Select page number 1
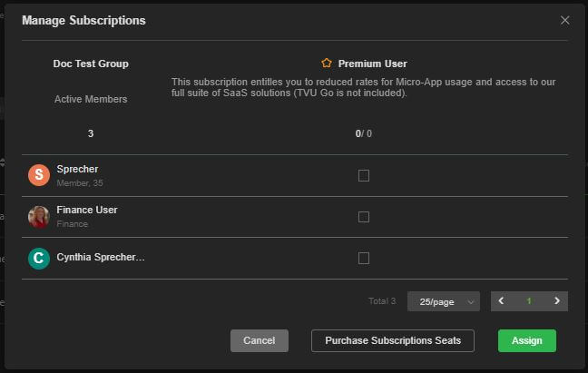Image resolution: width=588 pixels, height=373 pixels. pos(529,301)
